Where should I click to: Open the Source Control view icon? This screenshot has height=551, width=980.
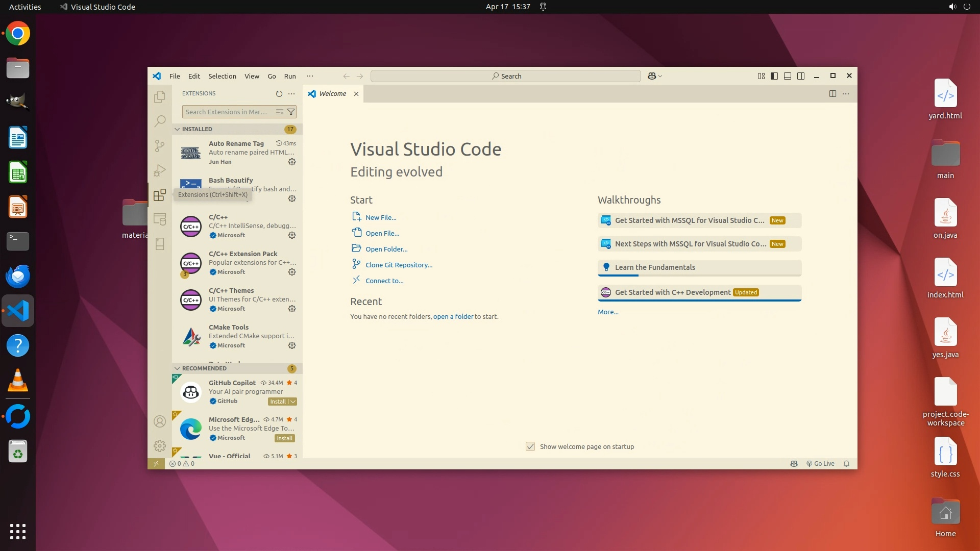pyautogui.click(x=160, y=146)
